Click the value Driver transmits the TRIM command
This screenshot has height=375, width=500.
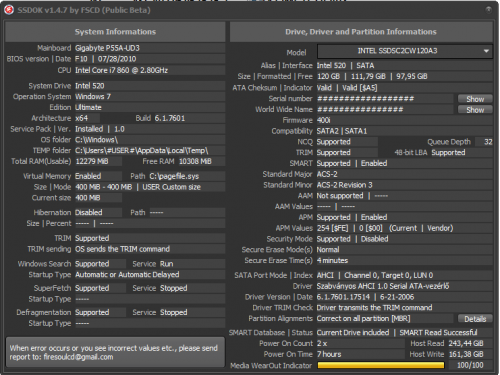[374, 308]
